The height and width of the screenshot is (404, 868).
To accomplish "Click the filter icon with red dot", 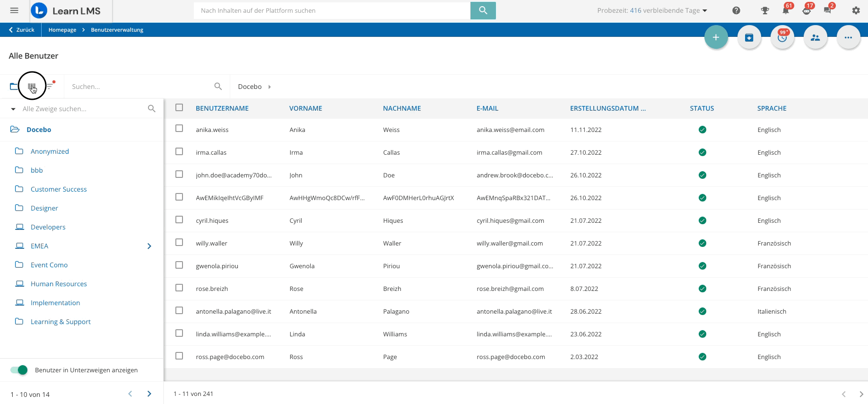I will [x=50, y=86].
